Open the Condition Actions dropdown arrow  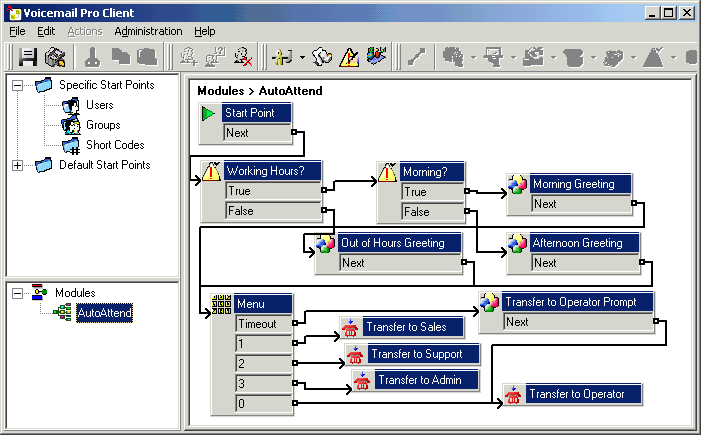(x=673, y=58)
